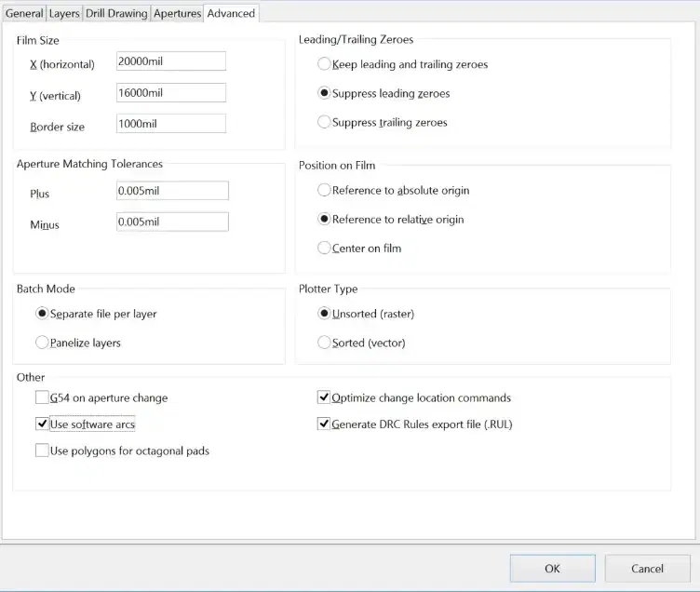
Task: Click the Minus tolerance input field
Action: [x=172, y=222]
